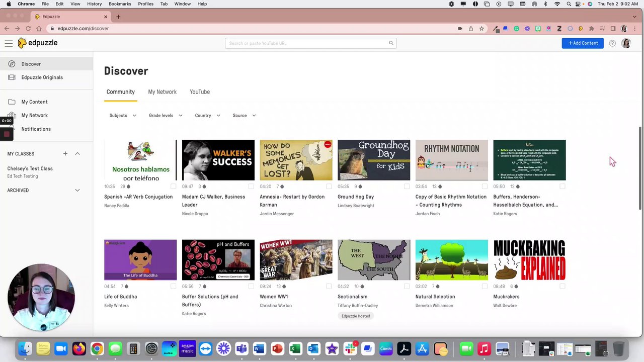Collapse the My Classes section chevron
The height and width of the screenshot is (362, 644).
[77, 153]
